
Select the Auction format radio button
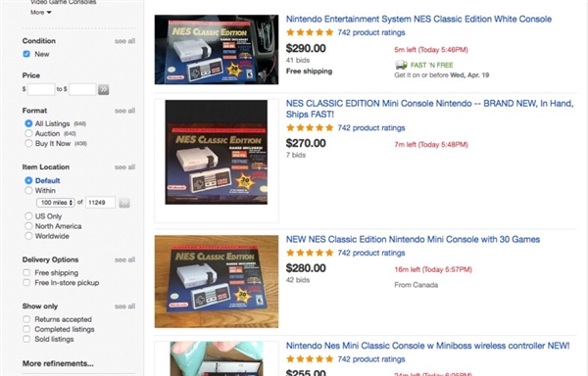[x=28, y=133]
